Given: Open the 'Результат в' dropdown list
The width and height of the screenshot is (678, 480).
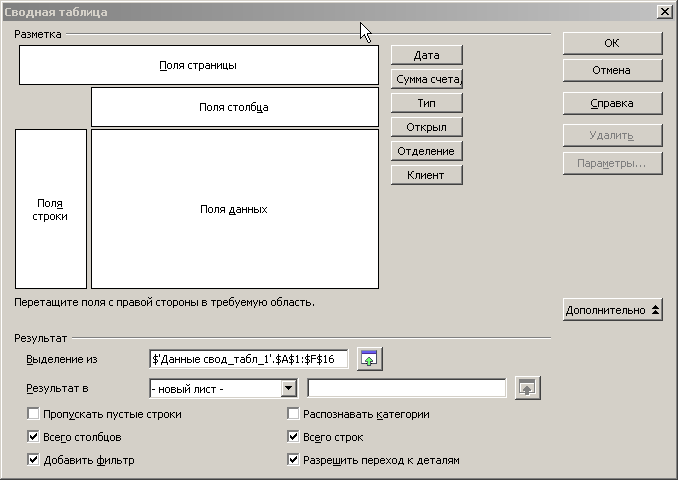Looking at the screenshot, I should point(289,388).
